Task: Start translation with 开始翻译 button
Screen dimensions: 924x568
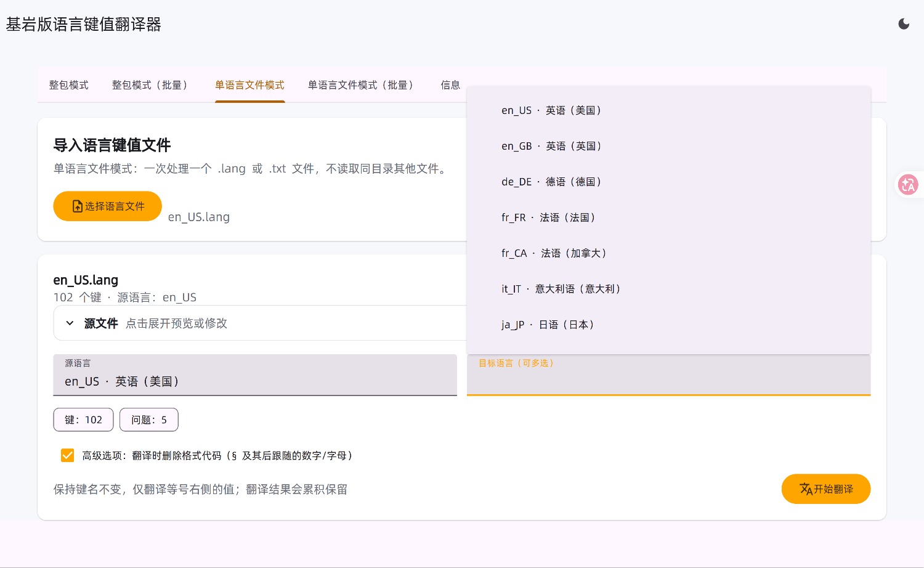Action: [826, 489]
